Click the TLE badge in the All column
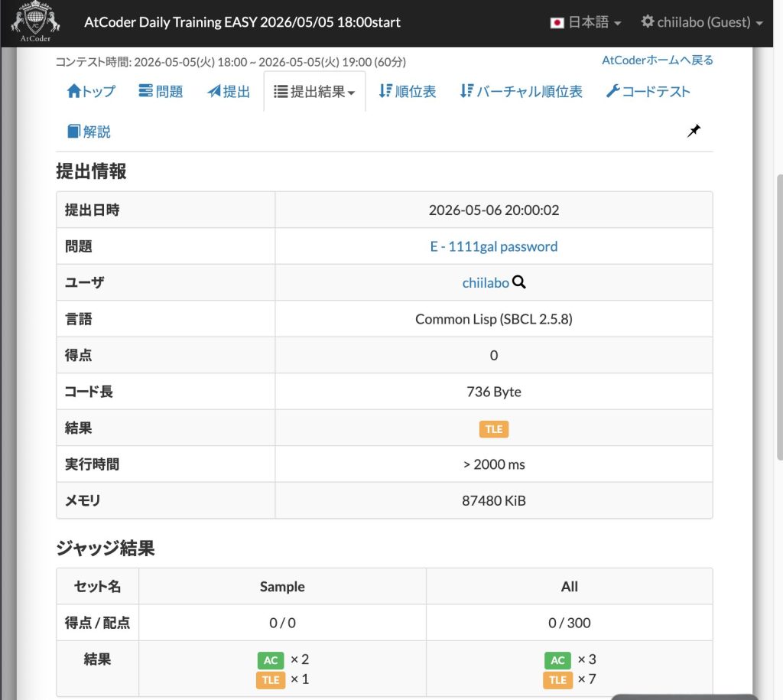This screenshot has height=700, width=783. (557, 680)
